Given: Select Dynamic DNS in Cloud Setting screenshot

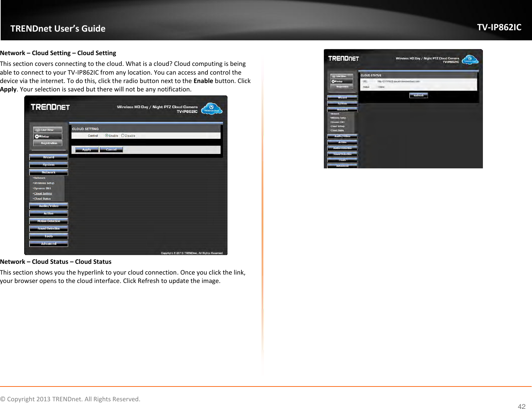Looking at the screenshot, I should tap(42, 188).
